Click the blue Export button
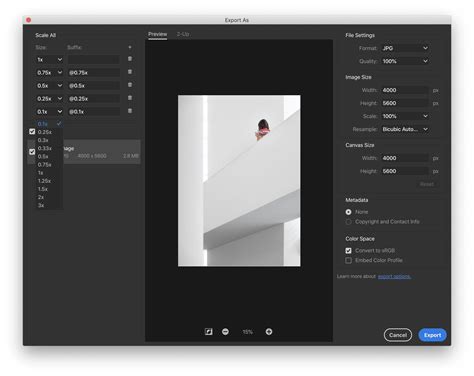Image resolution: width=474 pixels, height=376 pixels. [x=433, y=335]
